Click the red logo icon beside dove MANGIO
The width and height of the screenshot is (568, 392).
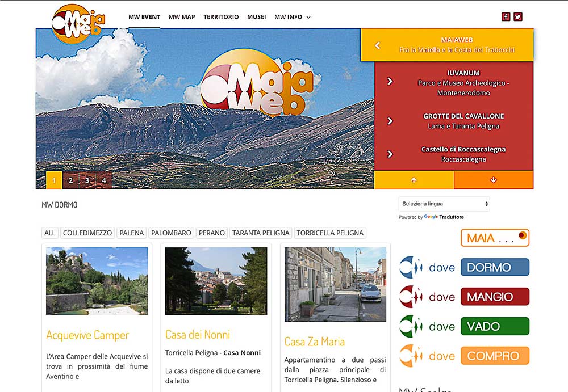(x=411, y=297)
